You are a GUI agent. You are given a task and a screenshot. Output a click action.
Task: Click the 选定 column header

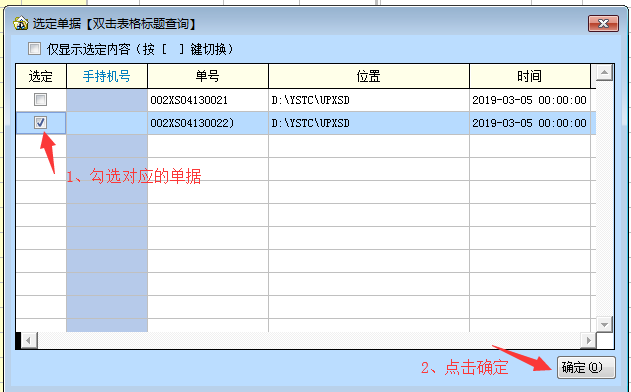click(x=41, y=76)
